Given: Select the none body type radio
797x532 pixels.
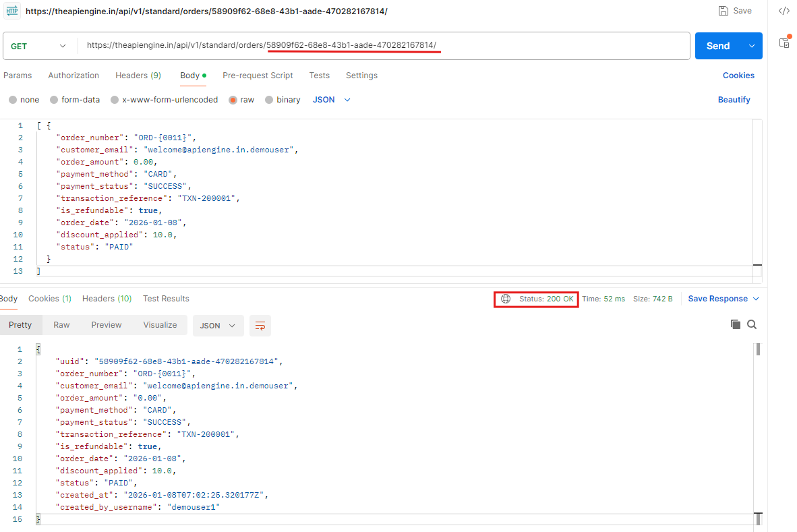Looking at the screenshot, I should tap(13, 100).
